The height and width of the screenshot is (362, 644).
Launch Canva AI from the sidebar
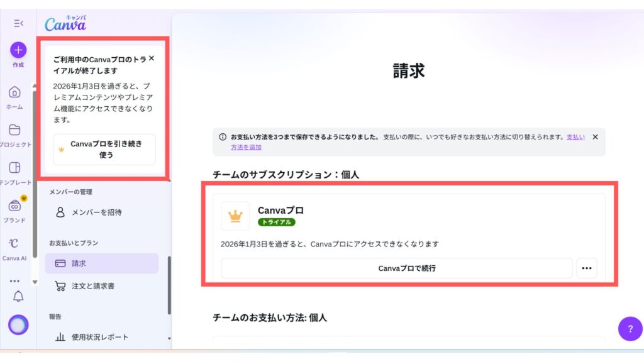pyautogui.click(x=14, y=244)
